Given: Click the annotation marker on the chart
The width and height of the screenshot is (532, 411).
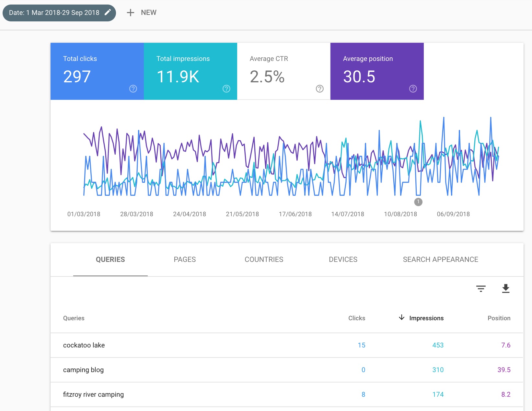Looking at the screenshot, I should (x=418, y=202).
